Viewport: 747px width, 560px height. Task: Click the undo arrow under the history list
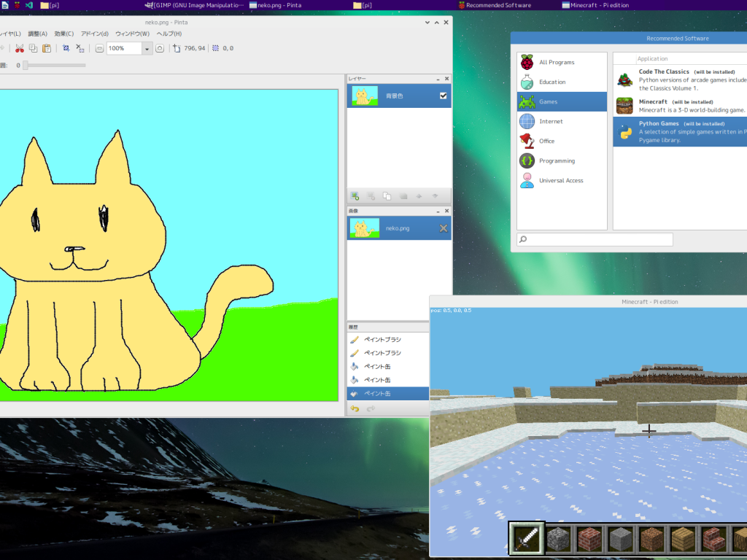[x=355, y=408]
